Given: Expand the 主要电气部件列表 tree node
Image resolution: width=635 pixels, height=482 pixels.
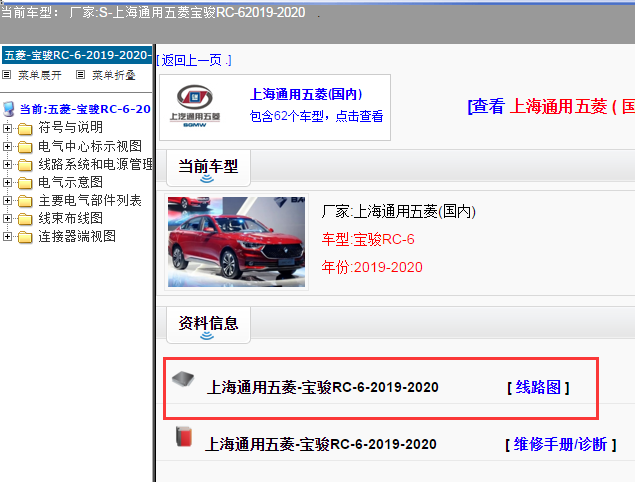Looking at the screenshot, I should tap(7, 200).
